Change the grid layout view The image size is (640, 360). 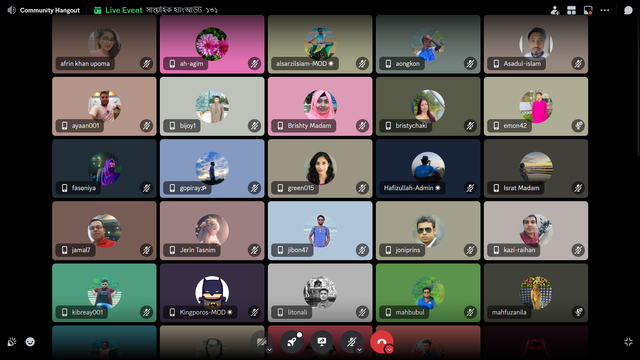pyautogui.click(x=571, y=10)
